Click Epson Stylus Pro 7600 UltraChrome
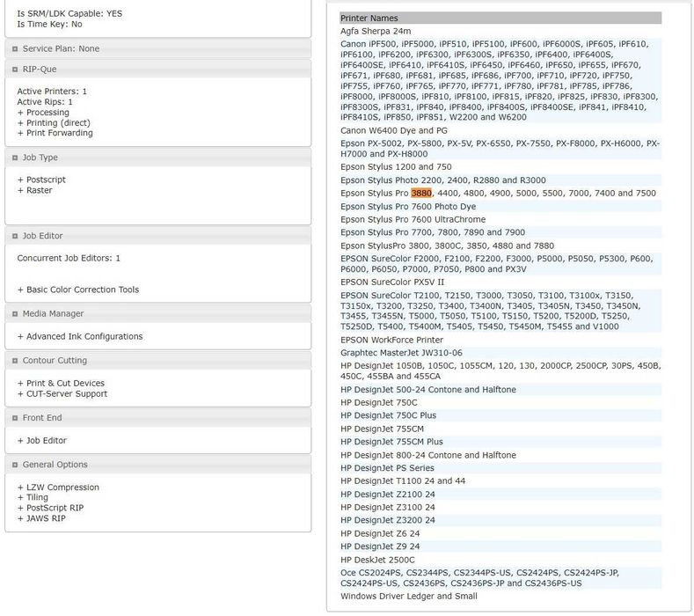Screen dimensions: 694x616 [x=500, y=219]
